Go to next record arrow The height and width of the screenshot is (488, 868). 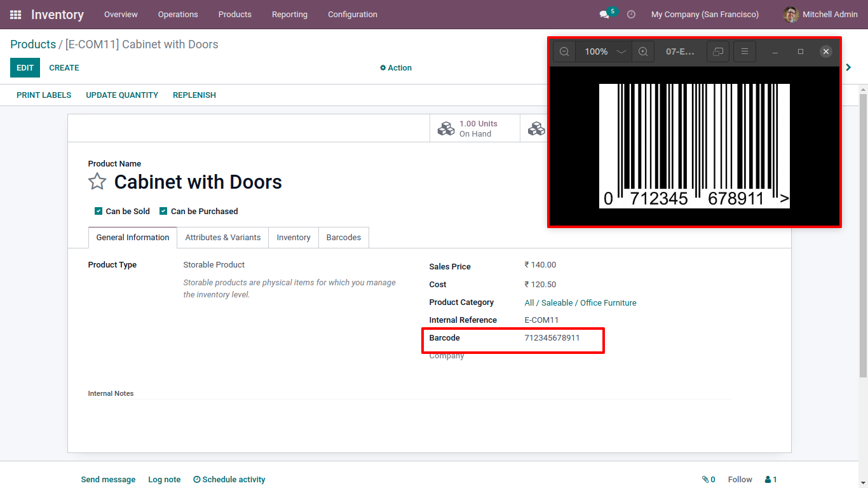(x=848, y=67)
